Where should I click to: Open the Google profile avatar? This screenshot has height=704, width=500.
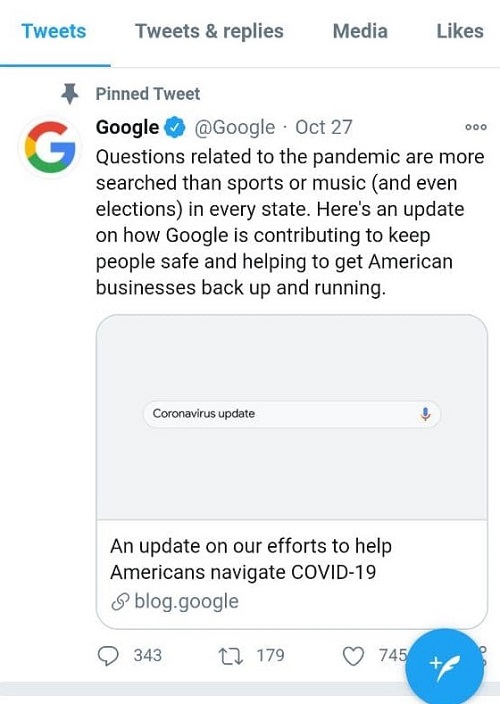click(50, 147)
